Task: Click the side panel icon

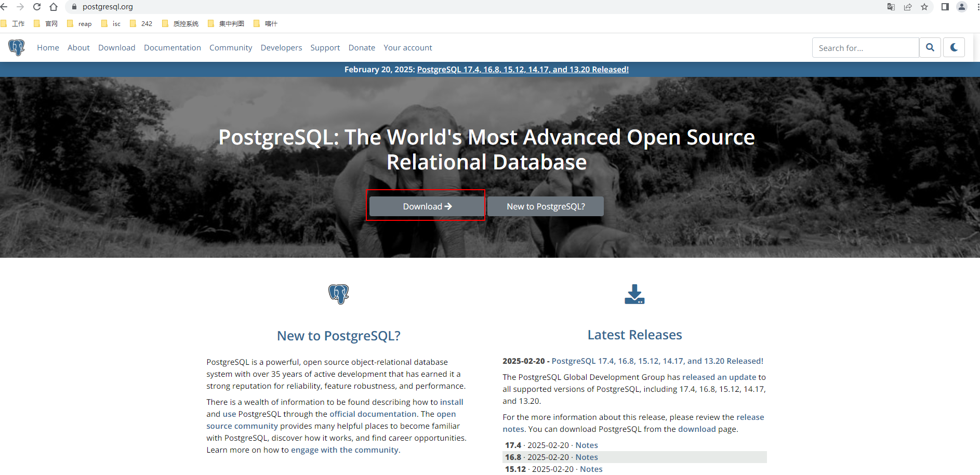Action: pos(943,7)
